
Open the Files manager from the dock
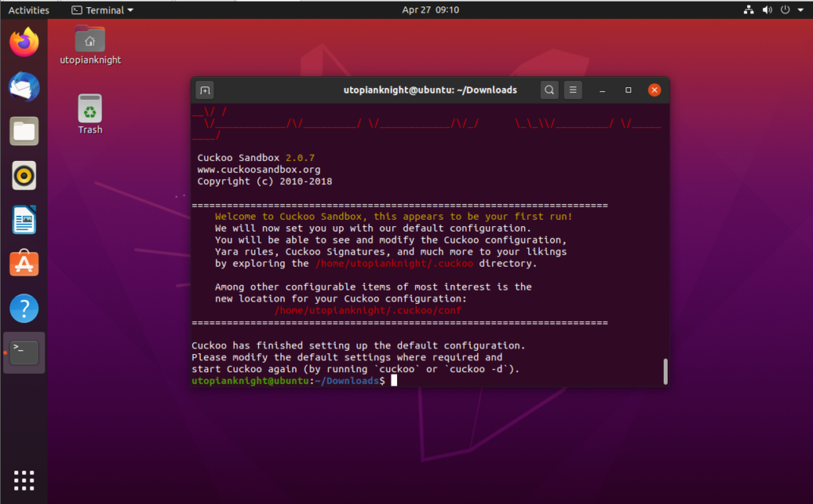23,131
